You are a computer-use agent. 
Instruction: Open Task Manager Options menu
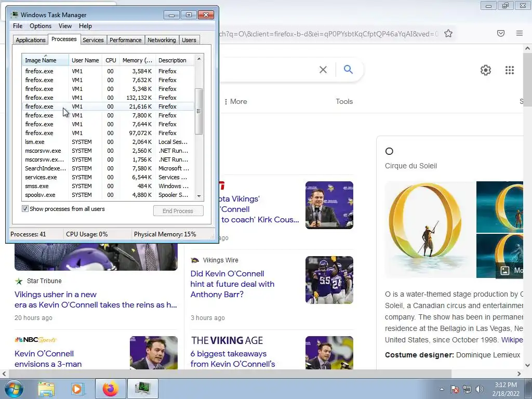tap(41, 26)
